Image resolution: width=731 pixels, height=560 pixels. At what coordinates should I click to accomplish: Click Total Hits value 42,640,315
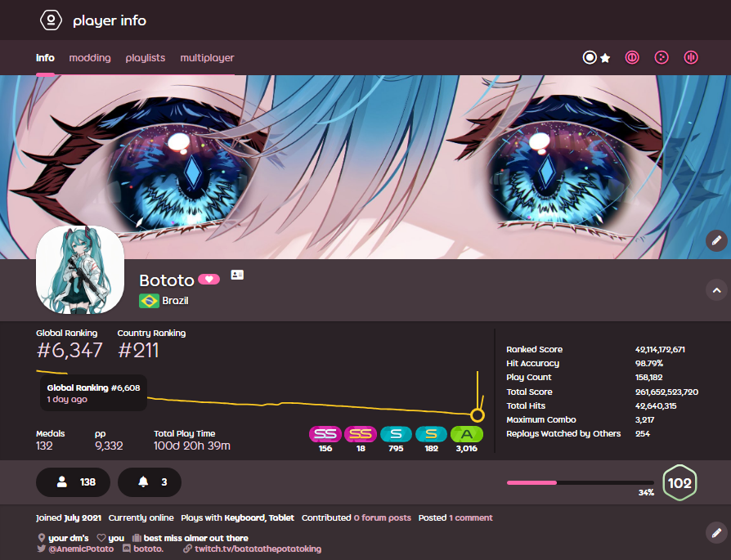656,405
